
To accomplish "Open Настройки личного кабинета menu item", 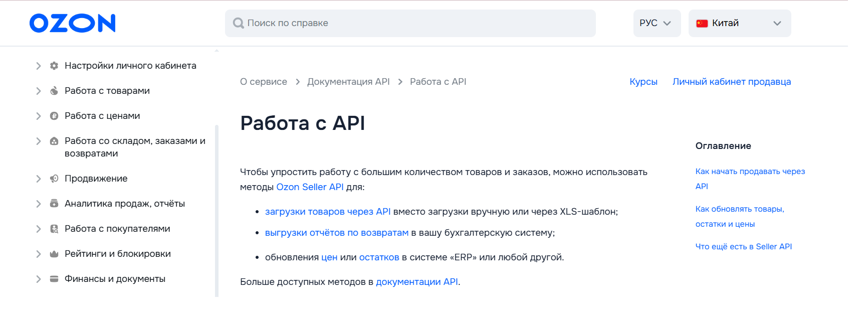I will click(x=130, y=66).
